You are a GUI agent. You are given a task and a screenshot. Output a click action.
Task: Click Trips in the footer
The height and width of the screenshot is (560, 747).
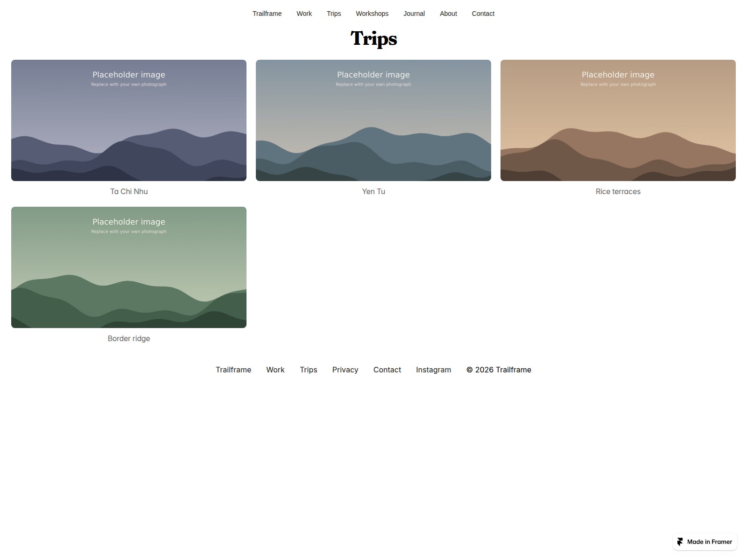point(309,370)
